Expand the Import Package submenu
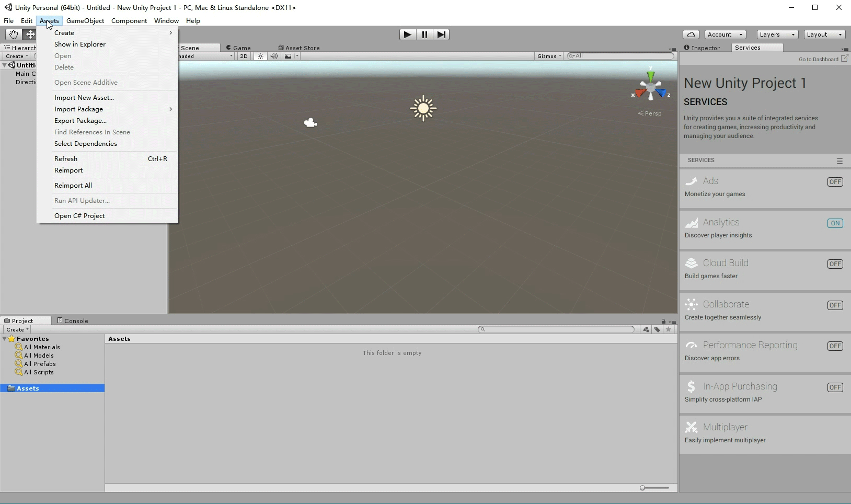The height and width of the screenshot is (504, 851). click(x=107, y=109)
